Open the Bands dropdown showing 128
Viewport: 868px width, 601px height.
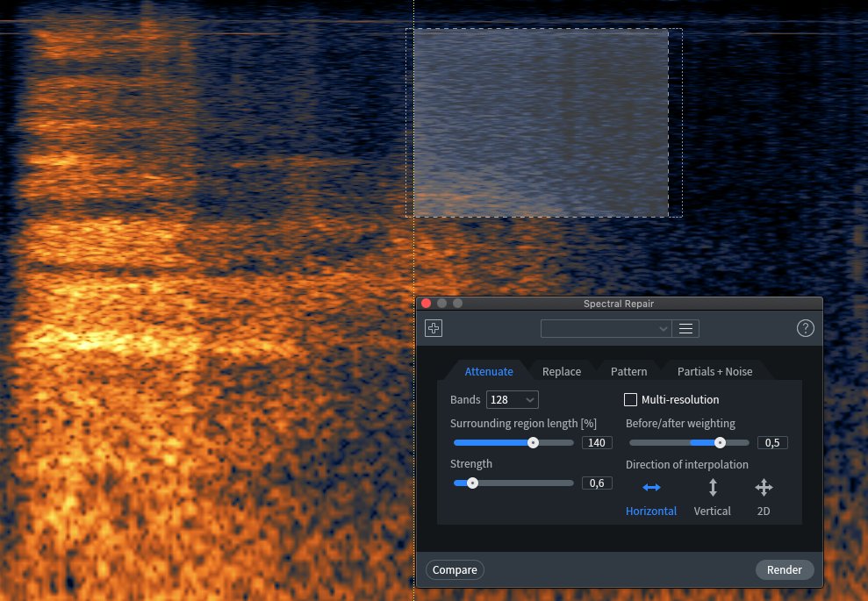512,399
